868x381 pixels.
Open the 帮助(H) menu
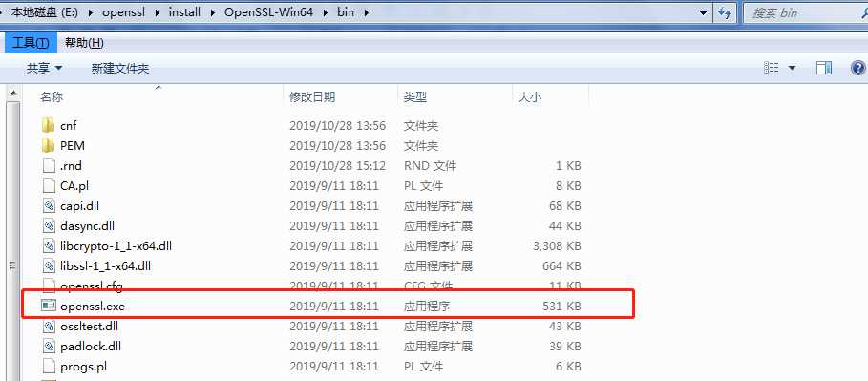click(84, 43)
